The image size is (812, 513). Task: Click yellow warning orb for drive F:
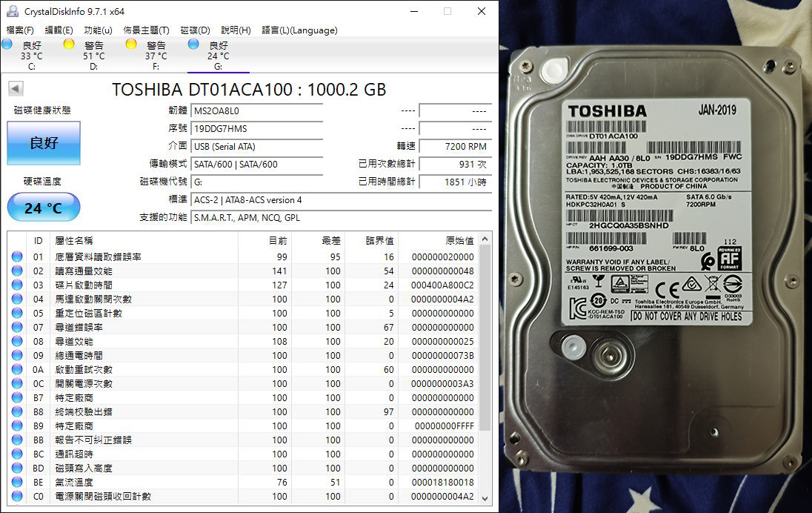coord(131,44)
